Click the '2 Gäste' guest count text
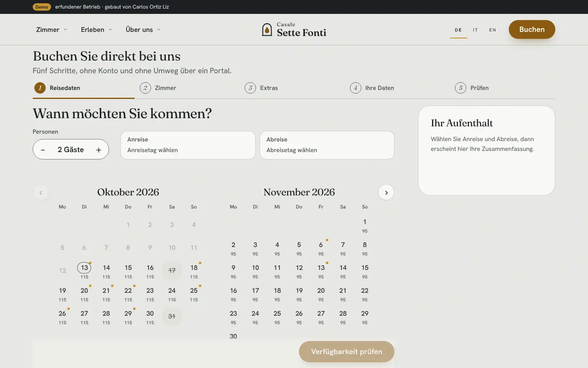This screenshot has width=588, height=368. pos(71,150)
